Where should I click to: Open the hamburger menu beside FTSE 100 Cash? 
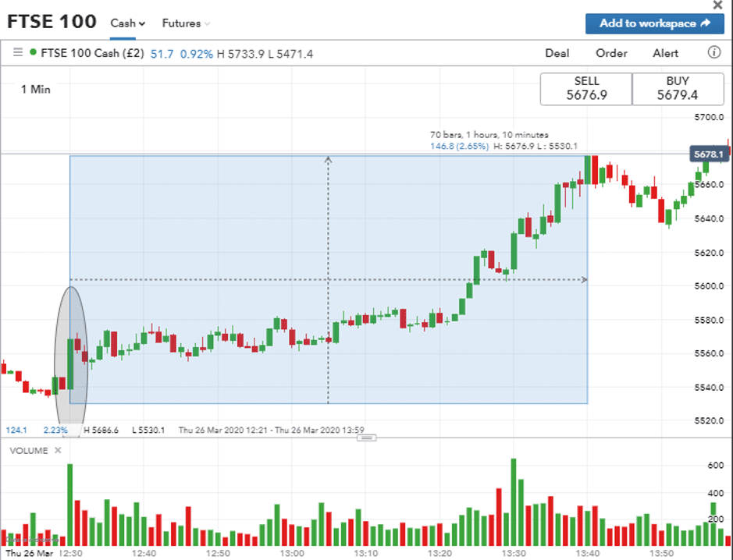(17, 53)
